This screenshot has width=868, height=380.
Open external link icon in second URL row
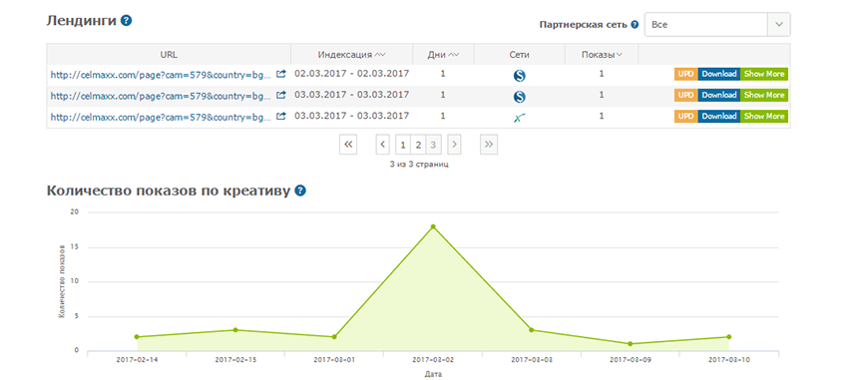(x=281, y=95)
